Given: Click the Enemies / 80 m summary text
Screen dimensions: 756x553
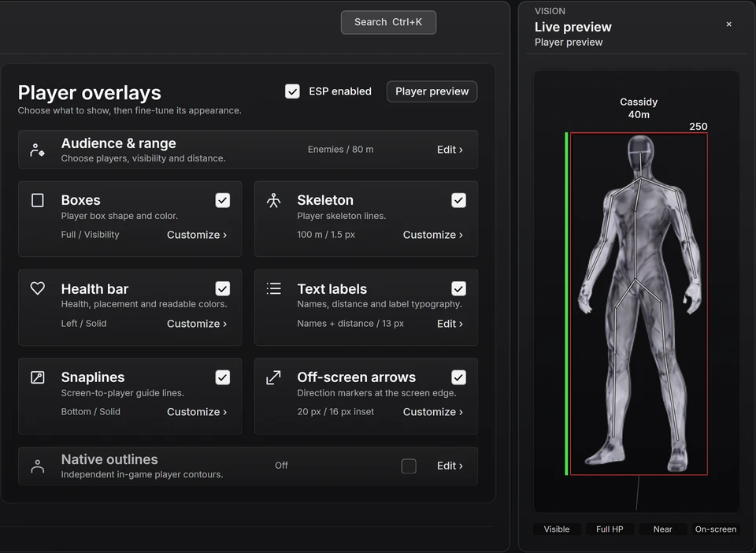Looking at the screenshot, I should pyautogui.click(x=340, y=150).
